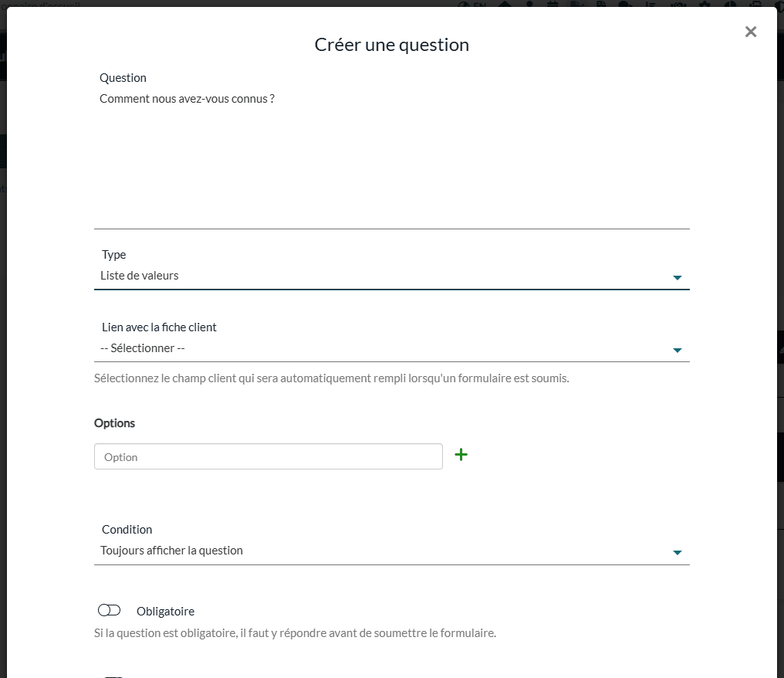Click the Question text area
This screenshot has height=678, width=784.
391,158
